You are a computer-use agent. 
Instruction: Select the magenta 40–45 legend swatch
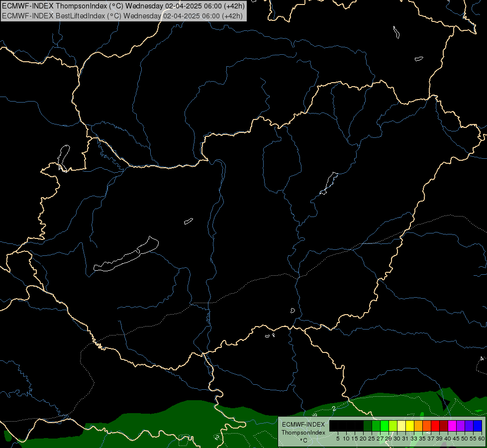[452, 426]
